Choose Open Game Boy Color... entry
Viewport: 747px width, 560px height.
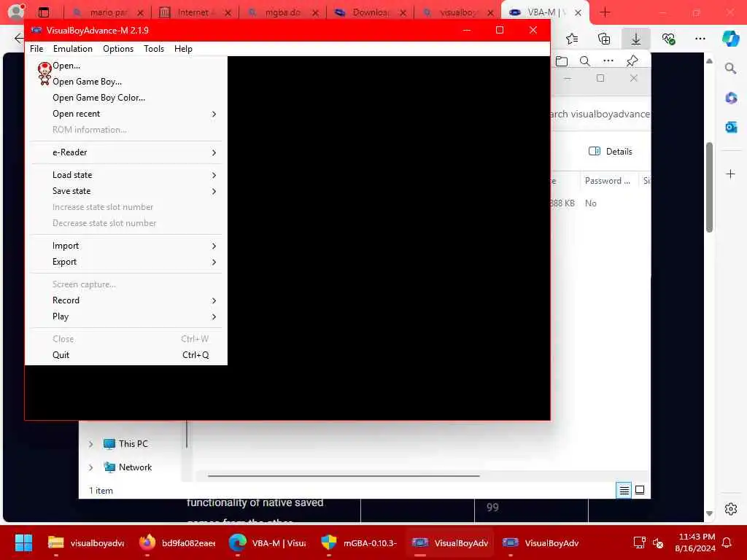pos(125,98)
